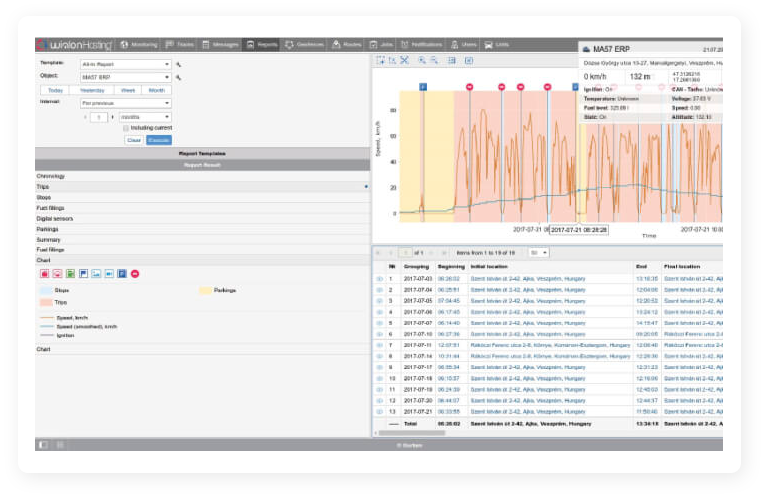Screen dimensions: 772x494
Task: Click the Wialon Hosting logo
Action: point(74,45)
